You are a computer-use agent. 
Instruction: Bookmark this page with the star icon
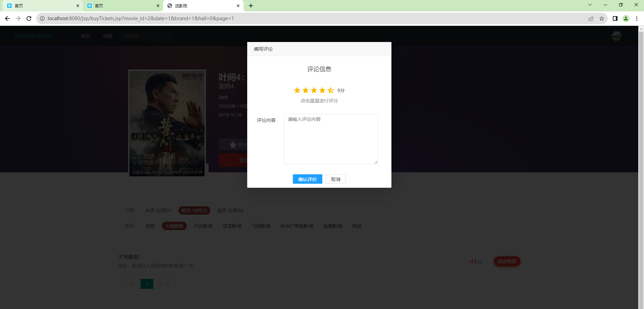pos(602,18)
